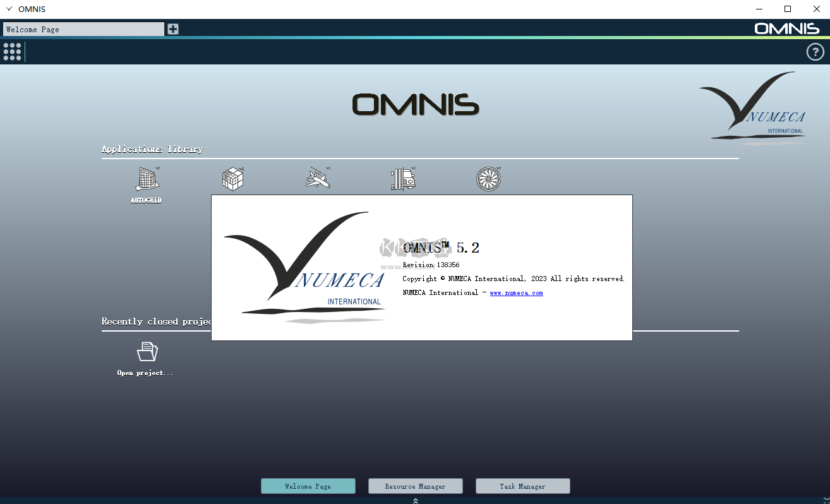Click the Open project folder icon

point(147,352)
